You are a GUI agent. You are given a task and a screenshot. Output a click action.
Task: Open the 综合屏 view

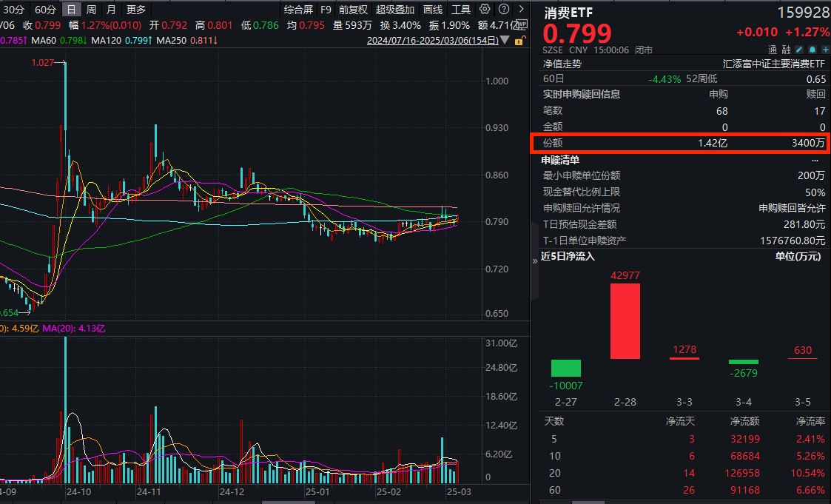[x=298, y=10]
